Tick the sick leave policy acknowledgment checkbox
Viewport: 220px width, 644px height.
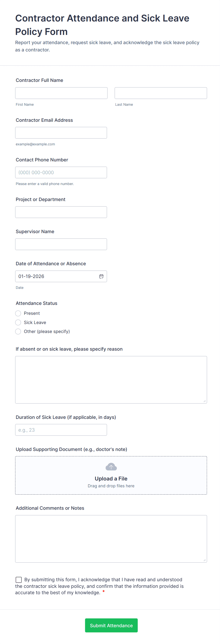18,580
